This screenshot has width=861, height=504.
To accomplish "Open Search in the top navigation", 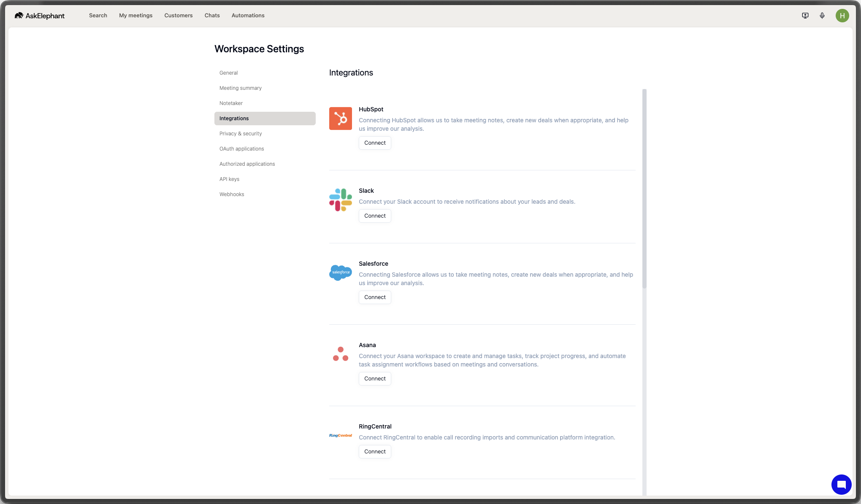I will 98,16.
